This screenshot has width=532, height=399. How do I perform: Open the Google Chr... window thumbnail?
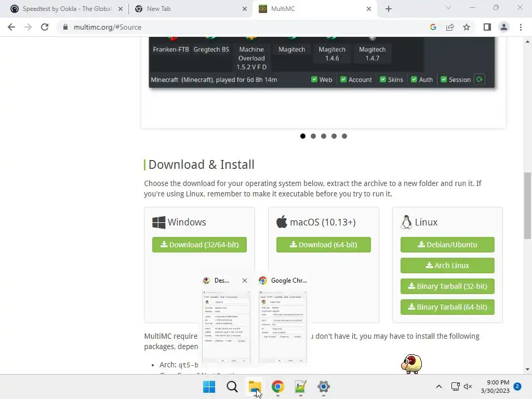coord(283,327)
